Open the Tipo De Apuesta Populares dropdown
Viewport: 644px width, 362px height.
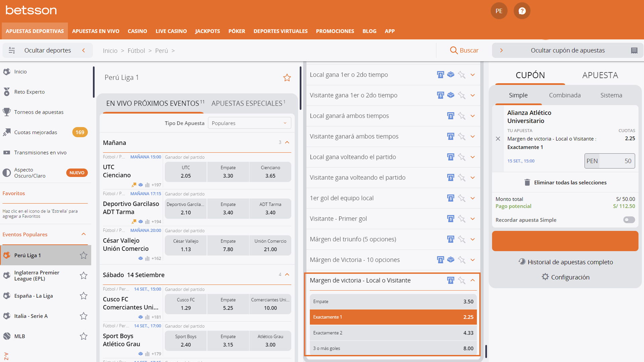click(249, 123)
